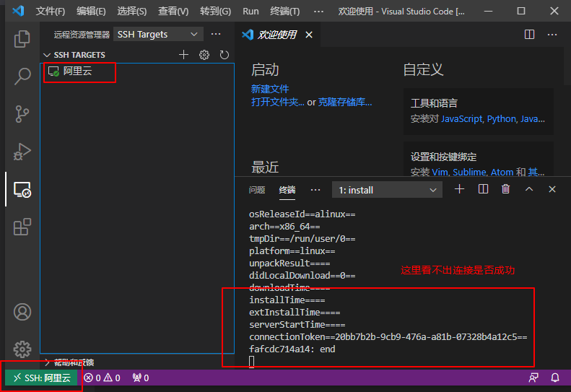Close the terminal panel
The image size is (571, 392).
(x=552, y=189)
